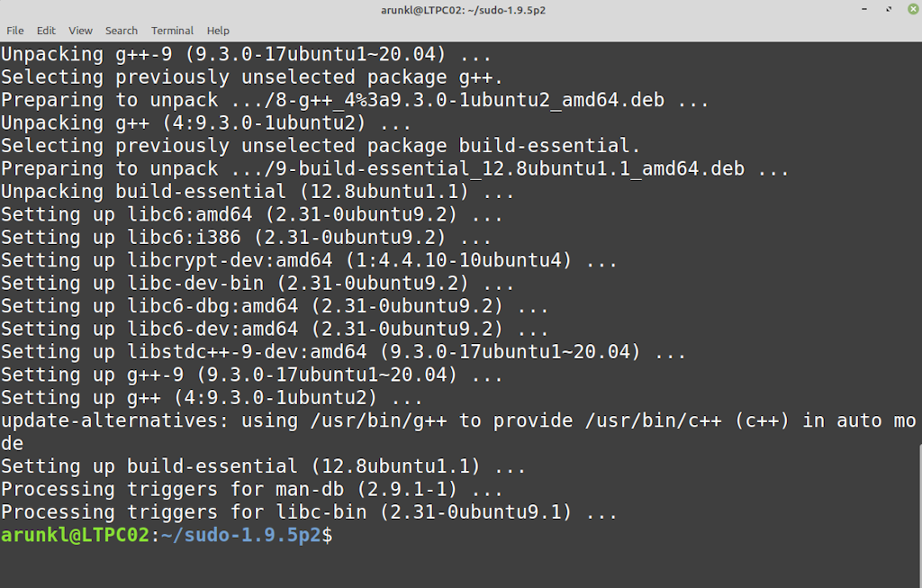
Task: Click the Processing triggers for man-db line
Action: coord(252,489)
